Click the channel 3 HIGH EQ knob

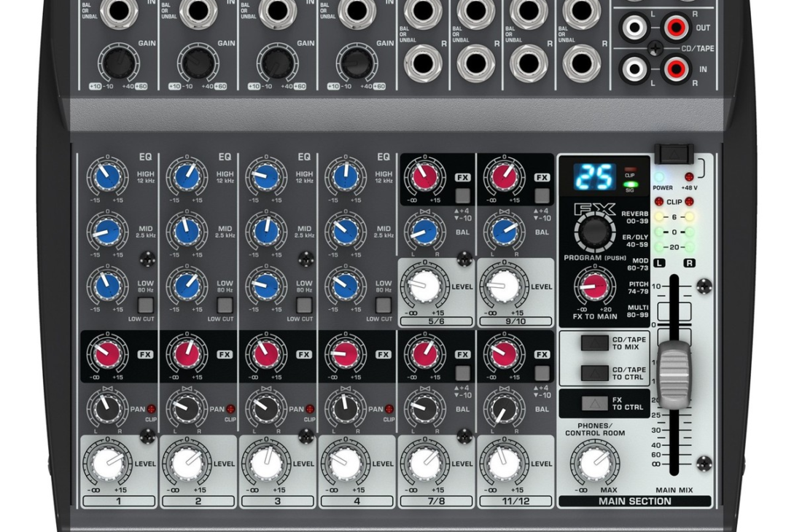[x=266, y=177]
